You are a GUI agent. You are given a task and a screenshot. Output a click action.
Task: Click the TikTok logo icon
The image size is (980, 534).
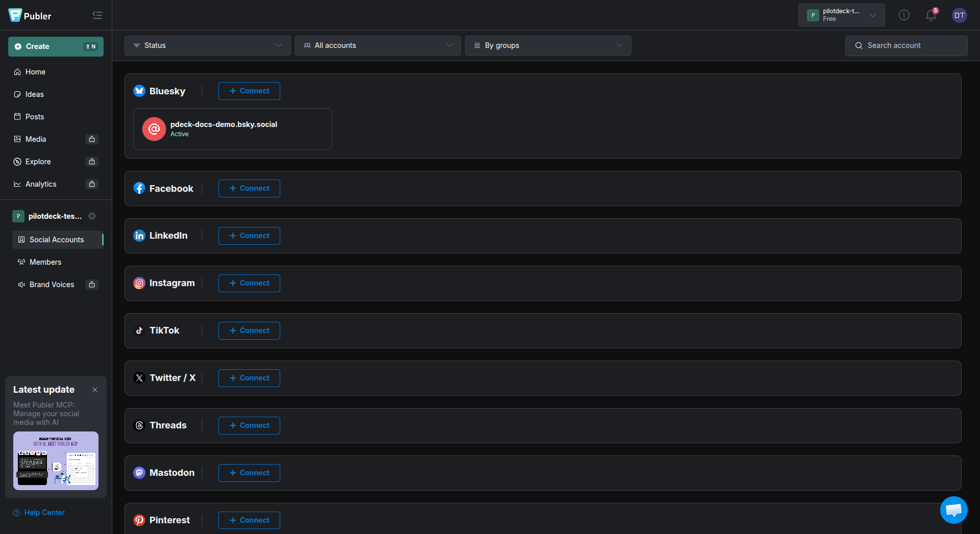[x=139, y=330]
